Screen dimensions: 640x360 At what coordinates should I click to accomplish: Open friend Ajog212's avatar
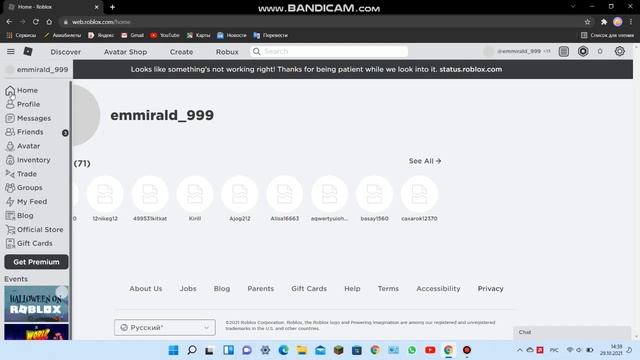tap(240, 194)
